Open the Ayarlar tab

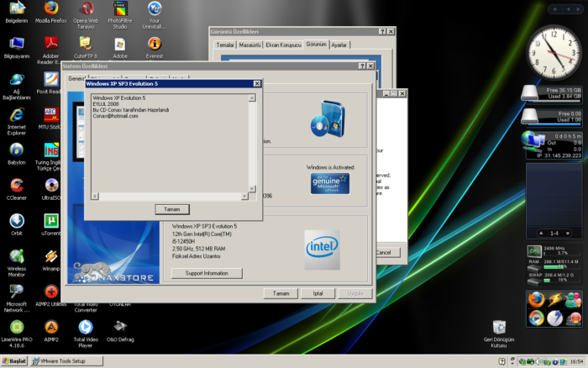(339, 45)
